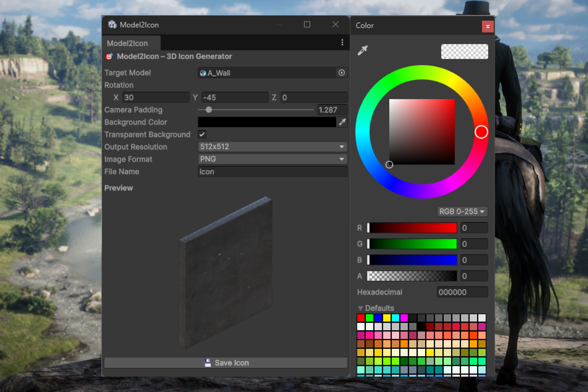The height and width of the screenshot is (392, 588).
Task: Open the RGB 0-255 mode dropdown
Action: click(x=462, y=211)
